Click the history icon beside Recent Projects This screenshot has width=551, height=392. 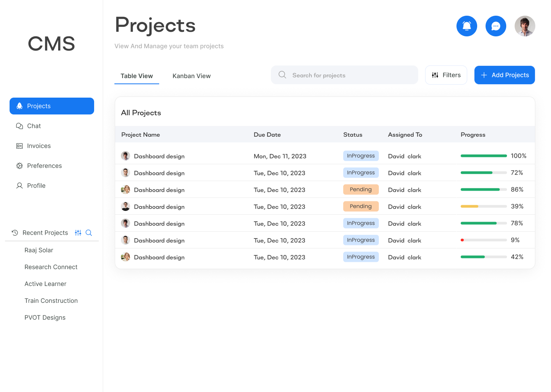coord(15,232)
